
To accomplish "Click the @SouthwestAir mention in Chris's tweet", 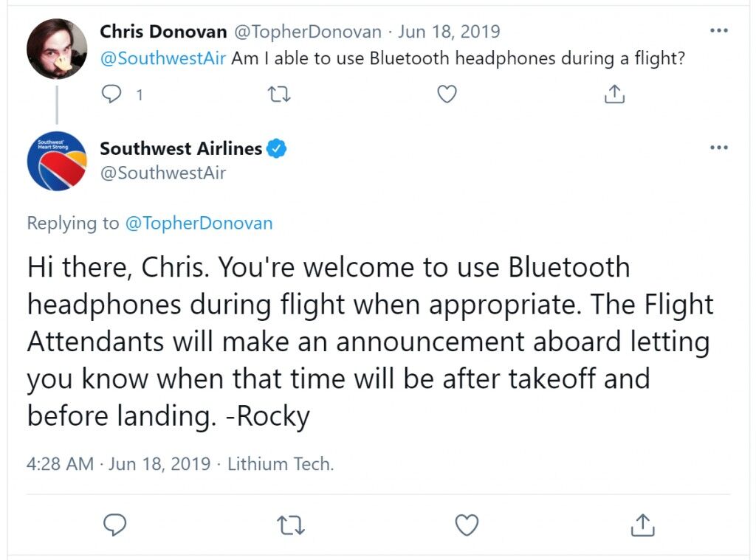I will coord(163,58).
